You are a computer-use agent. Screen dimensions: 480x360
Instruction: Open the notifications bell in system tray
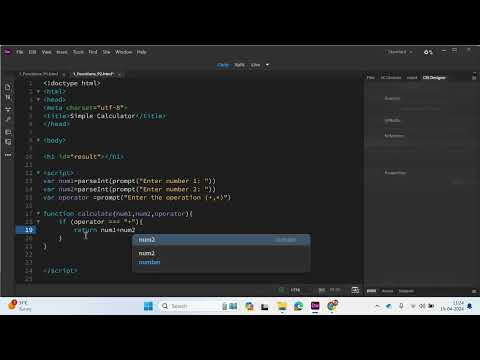point(470,306)
